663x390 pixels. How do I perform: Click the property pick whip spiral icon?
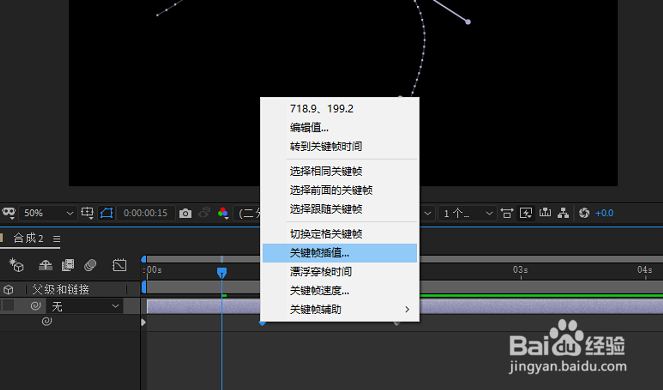(47, 321)
